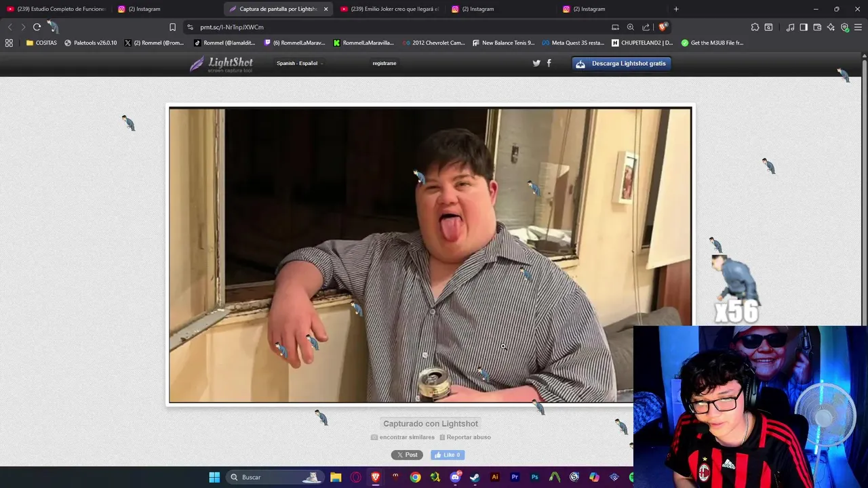The image size is (868, 488).
Task: Open Steam from the taskbar
Action: [475, 477]
